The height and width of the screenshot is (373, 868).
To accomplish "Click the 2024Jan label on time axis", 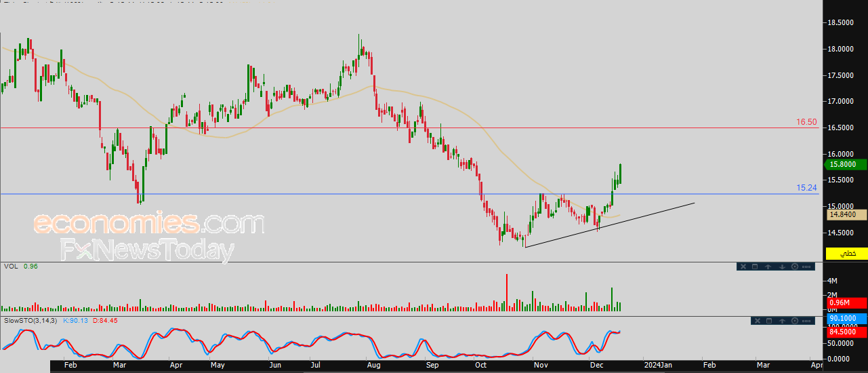I will click(x=657, y=365).
